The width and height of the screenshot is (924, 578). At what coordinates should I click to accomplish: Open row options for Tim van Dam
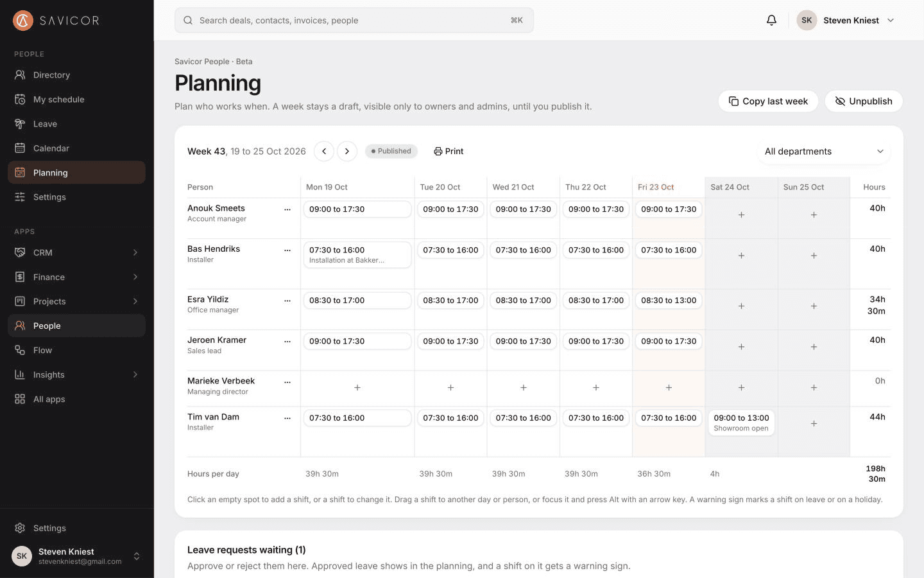point(287,418)
